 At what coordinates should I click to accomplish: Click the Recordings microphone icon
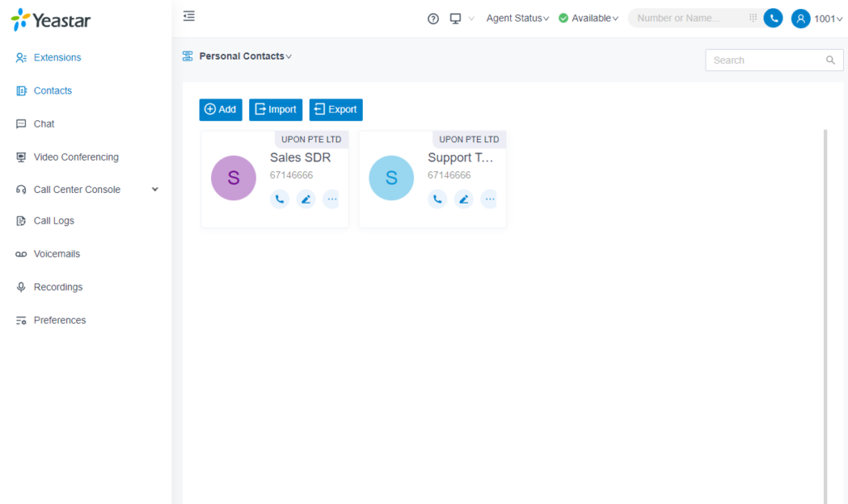(x=20, y=286)
